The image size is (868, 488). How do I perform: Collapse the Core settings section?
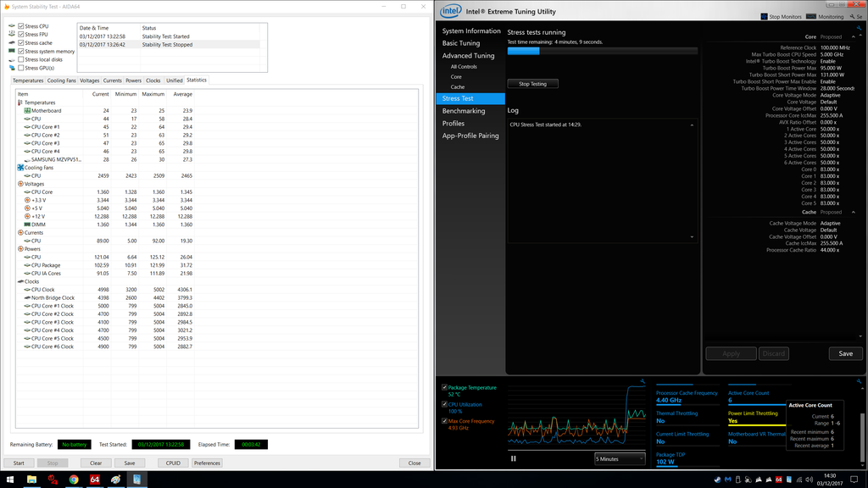(853, 37)
